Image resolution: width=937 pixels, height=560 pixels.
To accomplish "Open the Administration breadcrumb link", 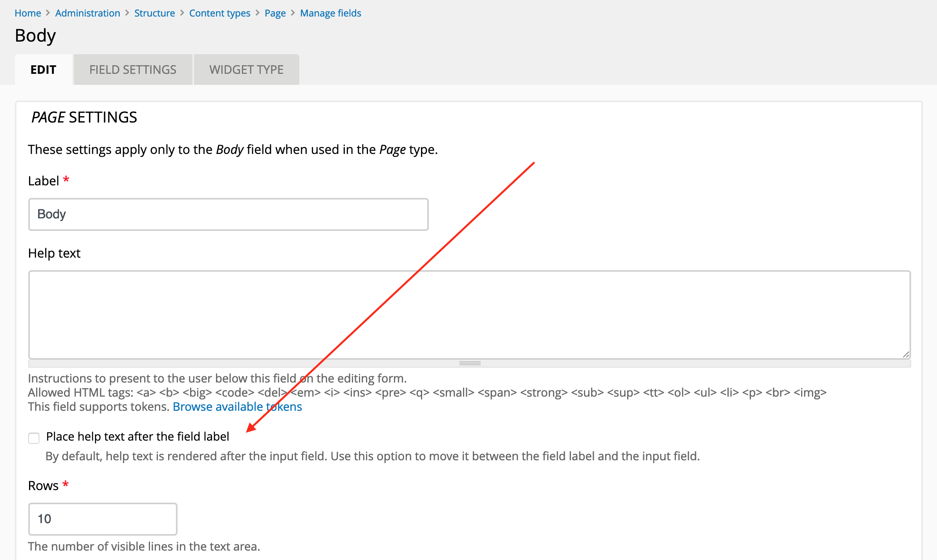I will click(x=88, y=13).
